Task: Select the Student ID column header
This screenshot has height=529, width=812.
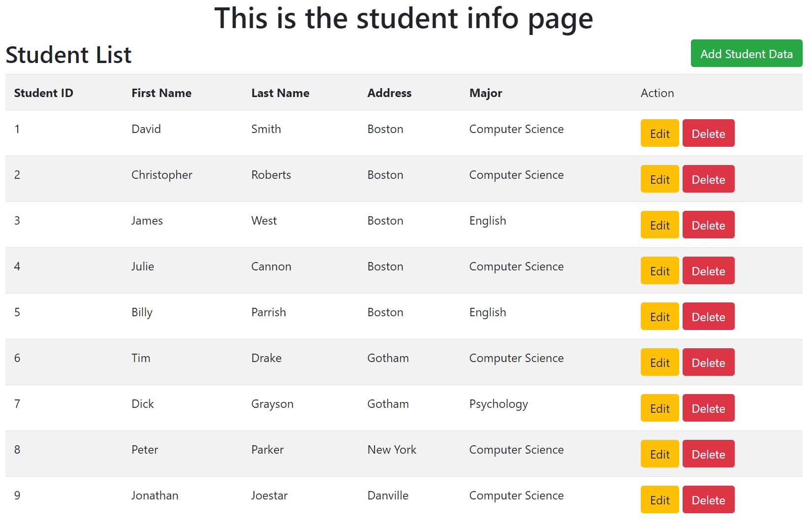Action: click(x=43, y=93)
